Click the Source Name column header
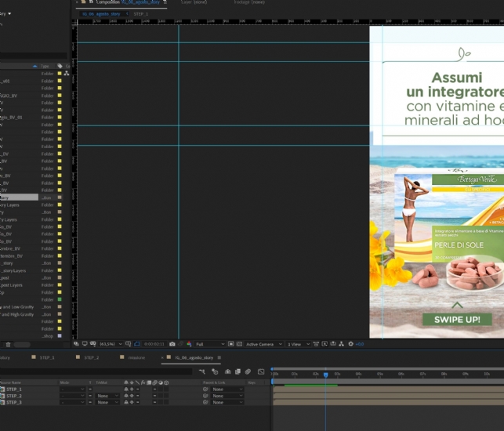Viewport: 504px width, 431px height. 11,382
